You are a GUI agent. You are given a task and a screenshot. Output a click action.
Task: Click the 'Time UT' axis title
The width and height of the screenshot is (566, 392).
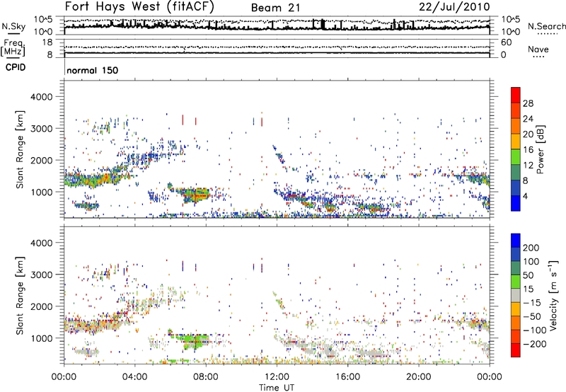tap(277, 388)
